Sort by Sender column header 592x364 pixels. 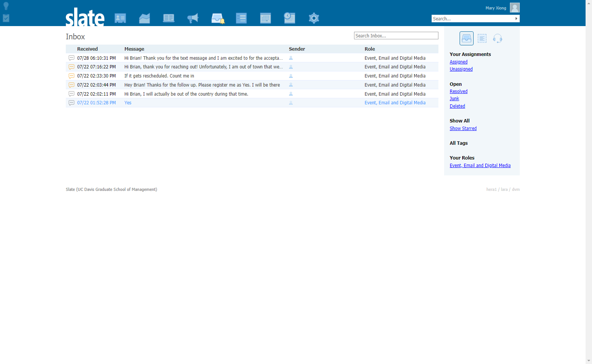(x=297, y=49)
